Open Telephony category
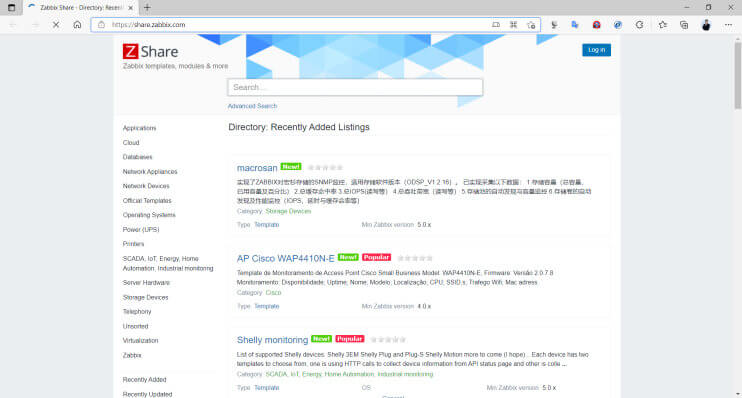The image size is (742, 398). click(137, 311)
